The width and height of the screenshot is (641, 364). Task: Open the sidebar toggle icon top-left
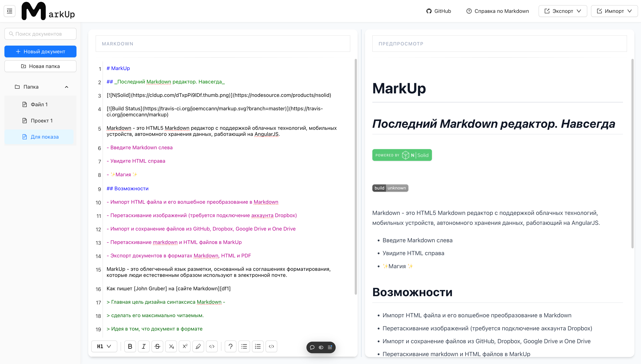[x=9, y=11]
